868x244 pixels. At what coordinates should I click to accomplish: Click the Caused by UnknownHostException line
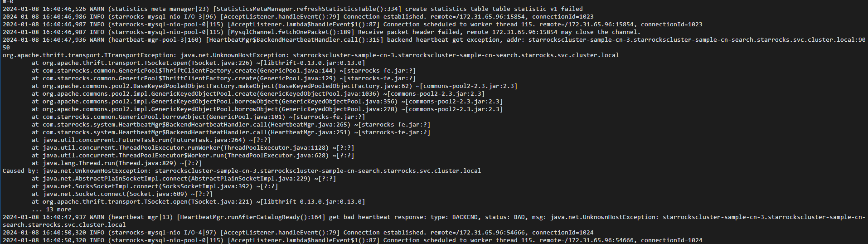[x=242, y=171]
